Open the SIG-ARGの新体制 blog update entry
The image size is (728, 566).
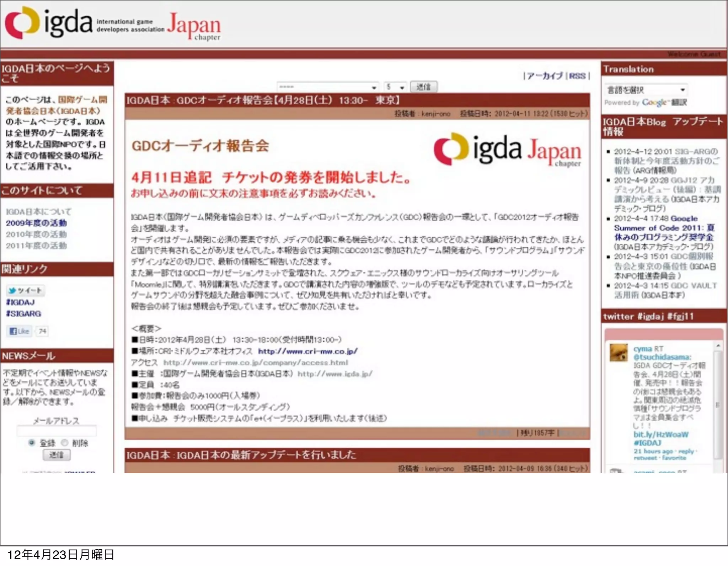(x=667, y=161)
